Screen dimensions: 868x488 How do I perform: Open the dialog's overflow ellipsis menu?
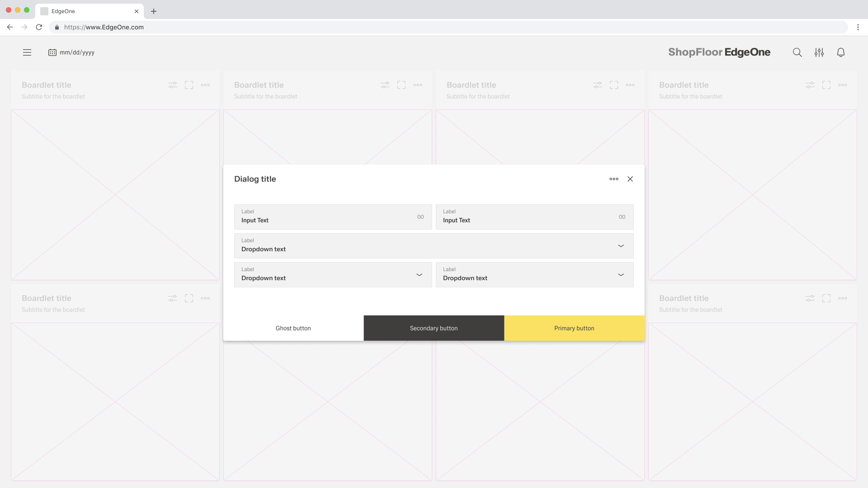pos(614,179)
